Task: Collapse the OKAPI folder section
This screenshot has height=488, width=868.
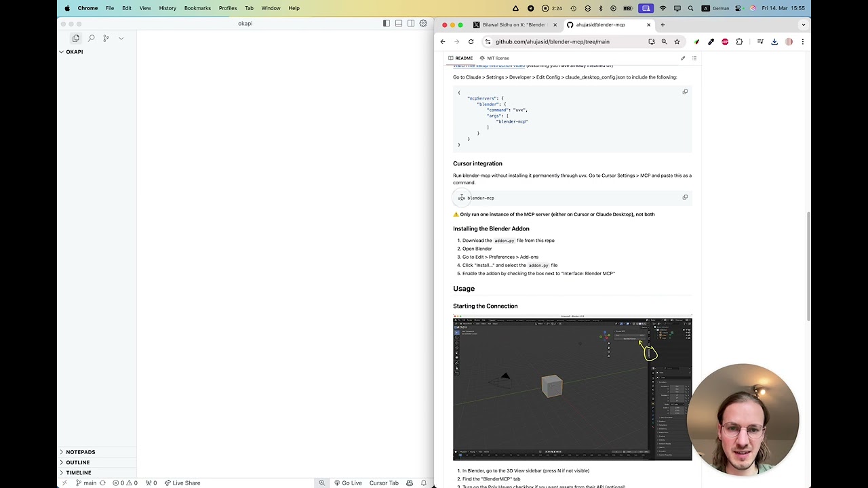Action: point(97,52)
